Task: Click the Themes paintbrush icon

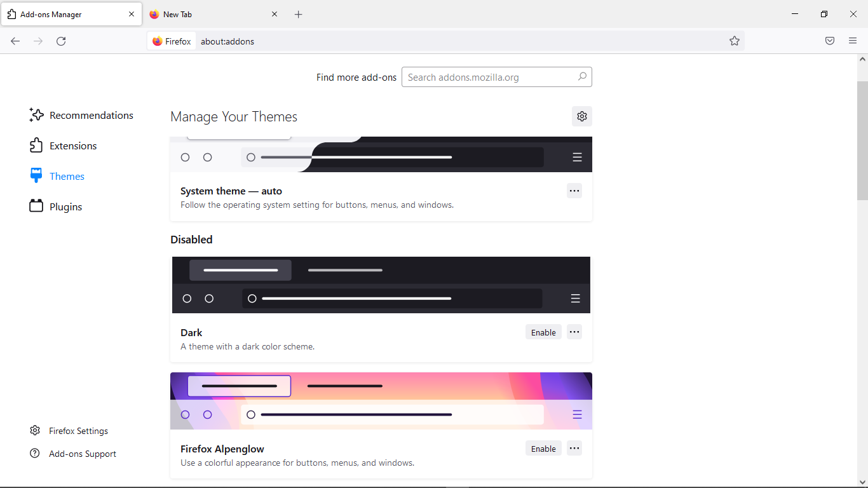Action: [36, 176]
